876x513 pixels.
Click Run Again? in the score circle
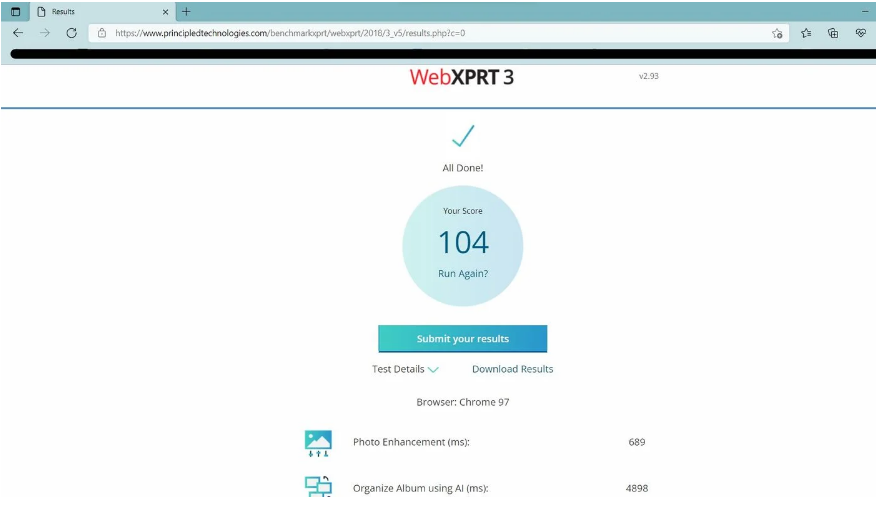[463, 273]
